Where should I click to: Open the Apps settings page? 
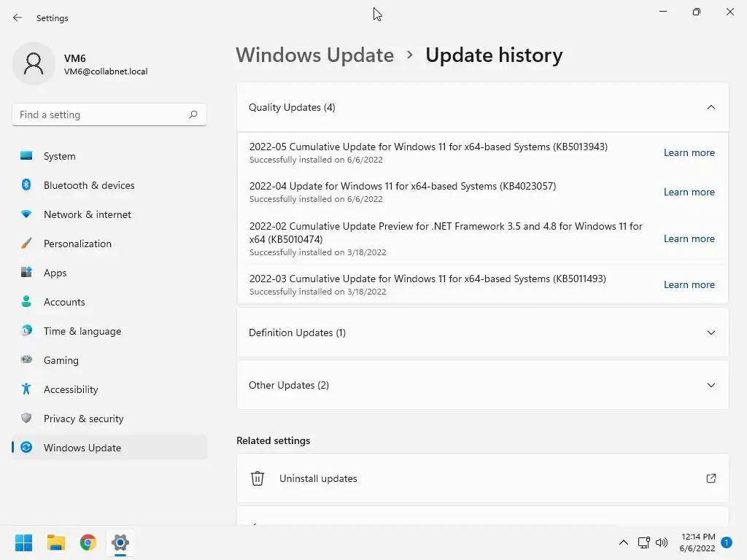(x=109, y=273)
